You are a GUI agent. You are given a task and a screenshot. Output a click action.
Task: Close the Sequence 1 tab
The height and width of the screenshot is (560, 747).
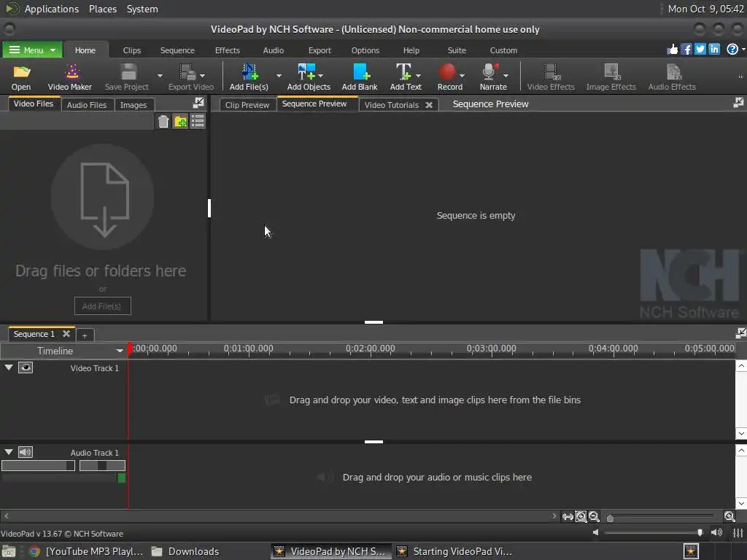pos(66,334)
